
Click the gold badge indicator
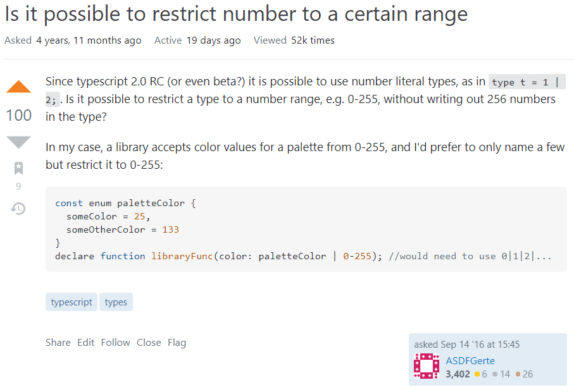[x=480, y=374]
